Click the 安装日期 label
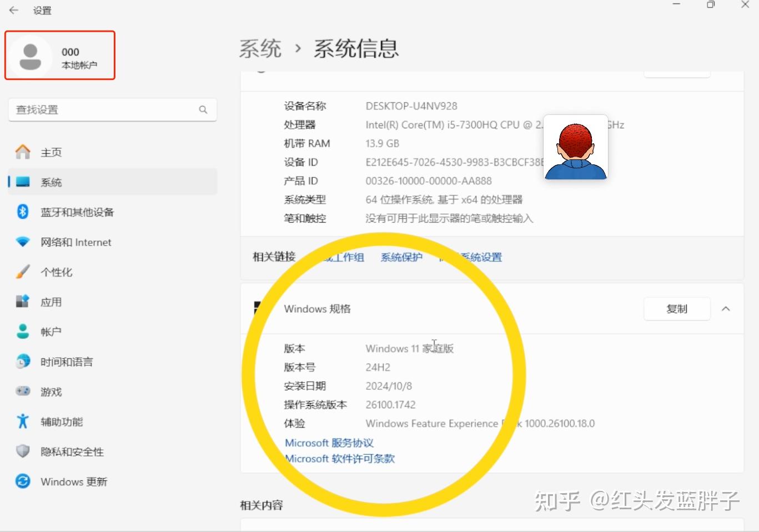This screenshot has height=532, width=759. 305,386
